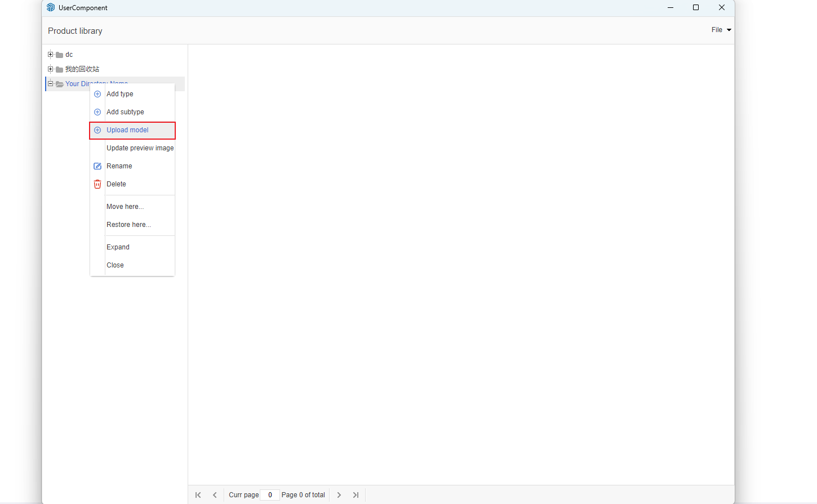817x504 pixels.
Task: Open the File dropdown menu
Action: pos(721,30)
